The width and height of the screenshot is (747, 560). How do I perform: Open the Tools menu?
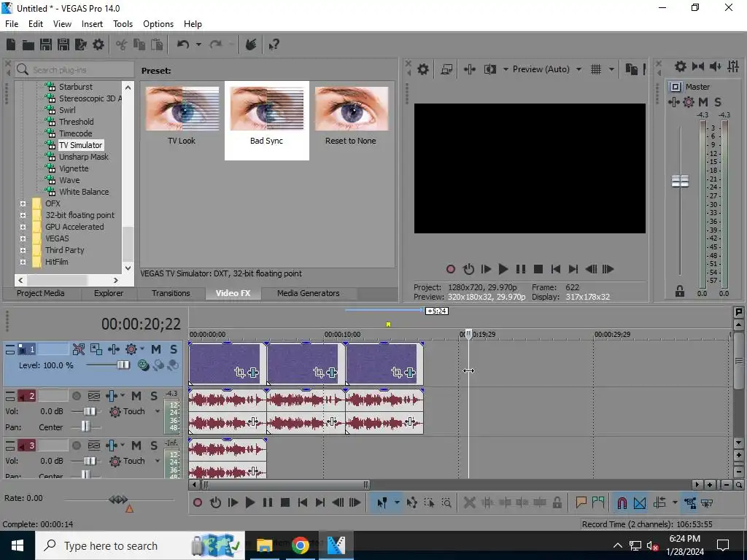(x=123, y=24)
